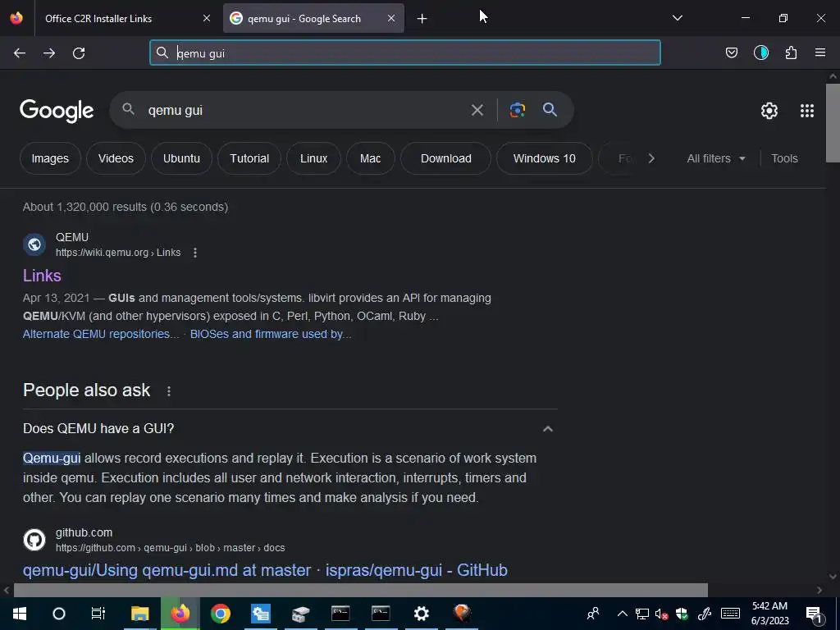Open Task View on taskbar
Image resolution: width=840 pixels, height=630 pixels.
click(98, 614)
